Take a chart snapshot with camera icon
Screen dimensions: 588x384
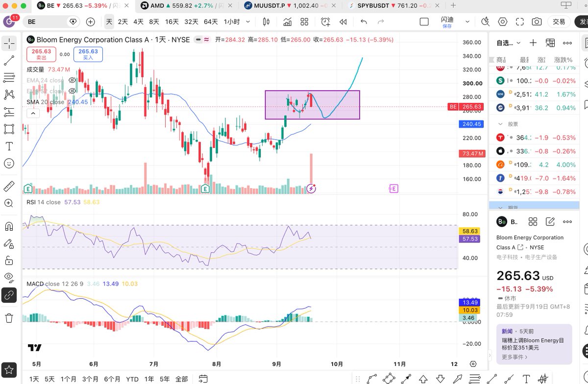537,22
